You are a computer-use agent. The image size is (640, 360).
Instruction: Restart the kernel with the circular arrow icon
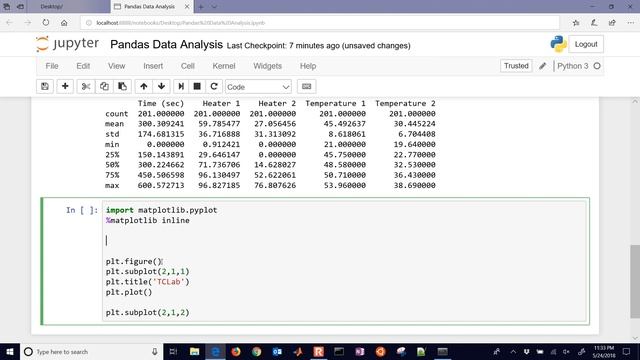(213, 87)
